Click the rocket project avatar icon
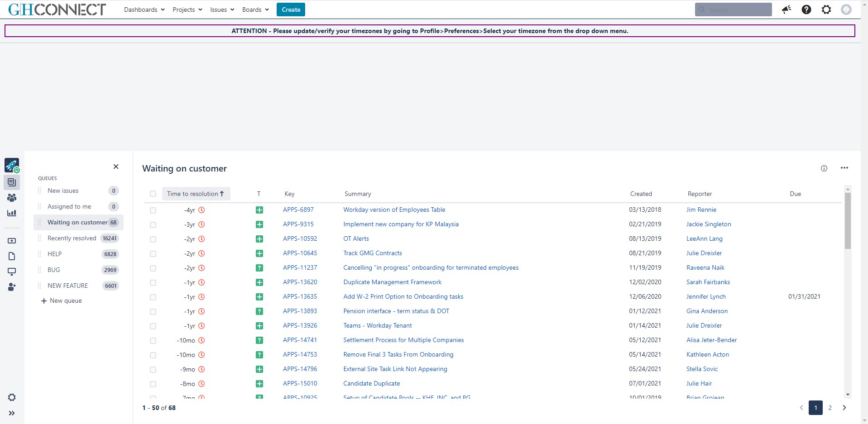The image size is (868, 424). pos(12,165)
